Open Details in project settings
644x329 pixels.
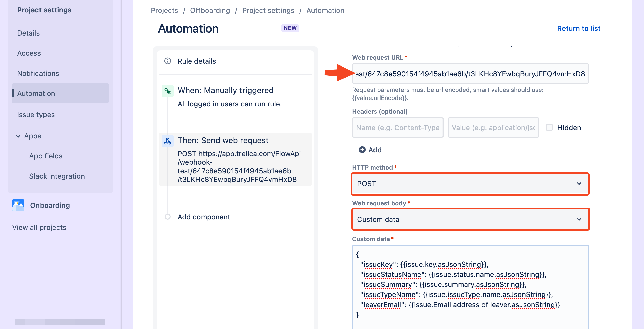coord(28,33)
